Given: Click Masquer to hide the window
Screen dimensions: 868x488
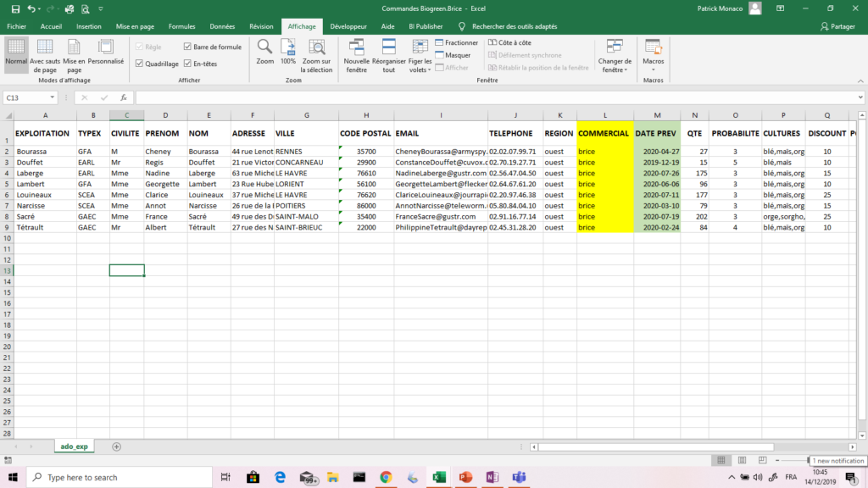Looking at the screenshot, I should click(x=453, y=55).
